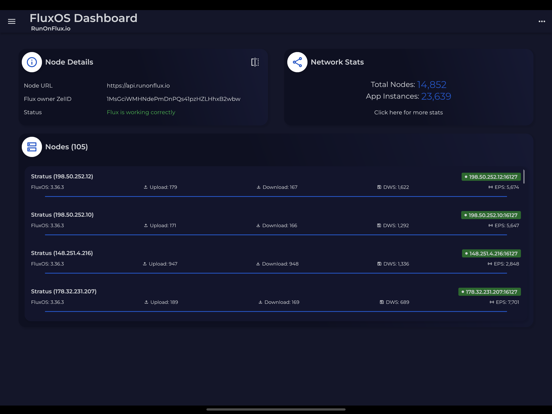Image resolution: width=552 pixels, height=414 pixels.
Task: Click EPS icon for node 178.32.231.207
Action: coord(491,302)
